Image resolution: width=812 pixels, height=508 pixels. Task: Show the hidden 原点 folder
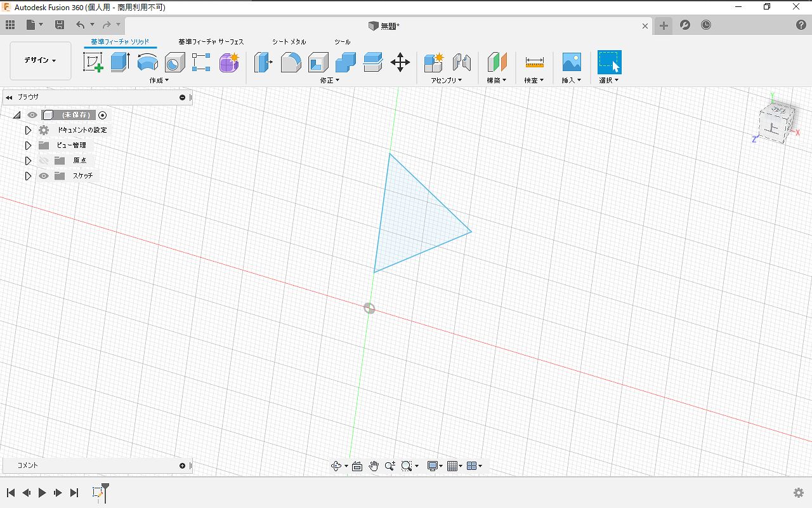coord(44,161)
